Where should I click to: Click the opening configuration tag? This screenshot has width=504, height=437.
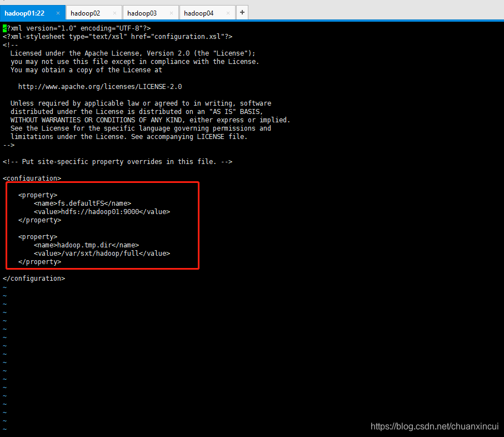coord(32,178)
